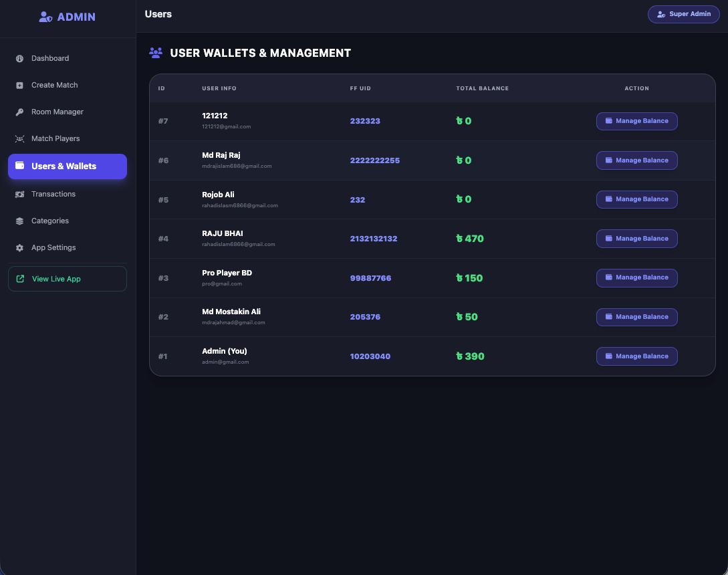Click the external link icon in View Live App
Screen dimensions: 728x575
tap(21, 279)
